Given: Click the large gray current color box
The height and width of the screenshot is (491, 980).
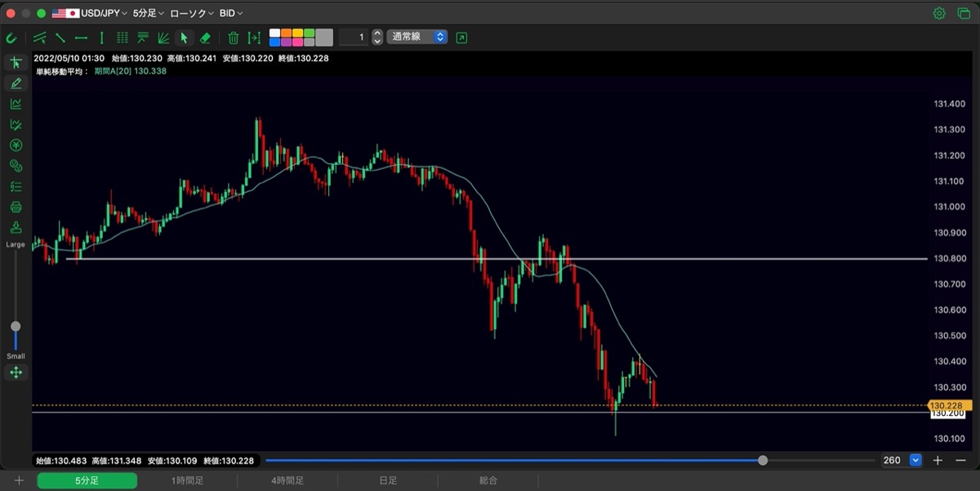Looking at the screenshot, I should pyautogui.click(x=324, y=37).
